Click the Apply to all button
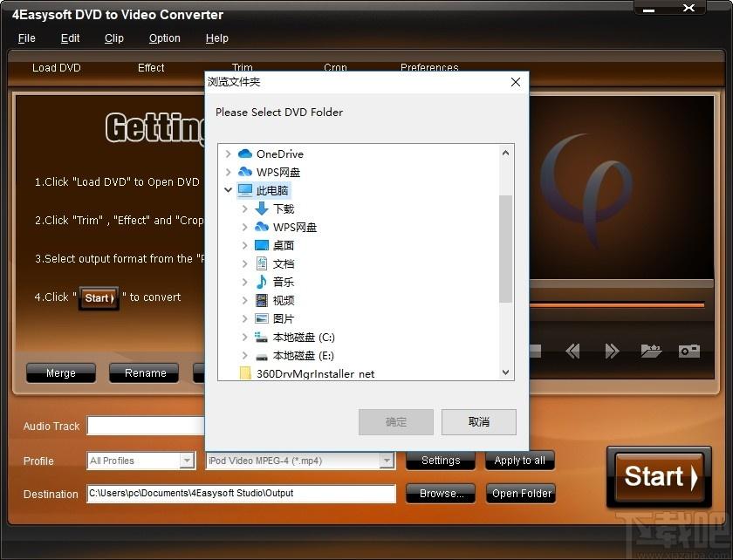 tap(520, 461)
